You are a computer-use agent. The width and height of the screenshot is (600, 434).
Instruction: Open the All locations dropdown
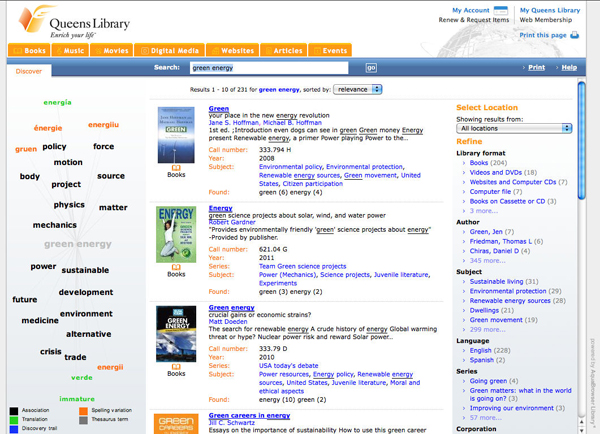[514, 128]
